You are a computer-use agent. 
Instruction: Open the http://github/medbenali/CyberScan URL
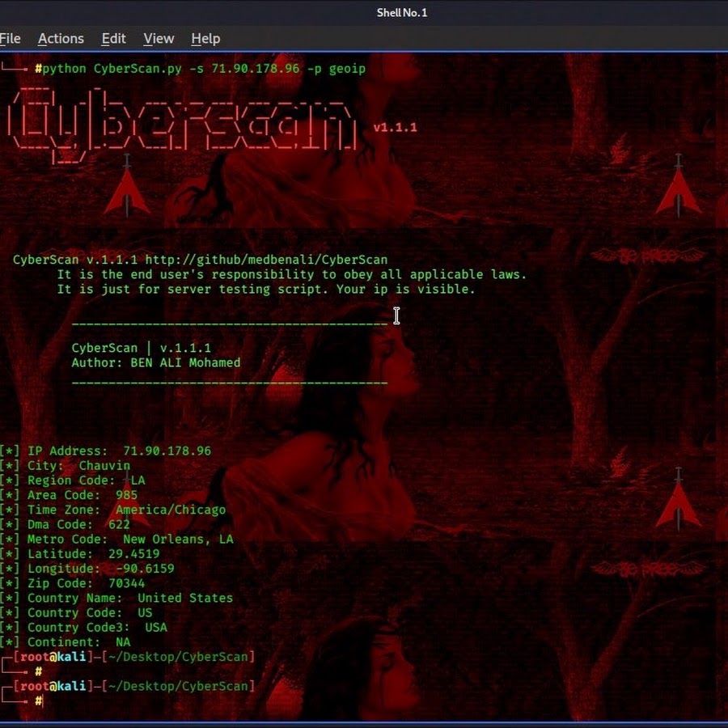point(266,260)
